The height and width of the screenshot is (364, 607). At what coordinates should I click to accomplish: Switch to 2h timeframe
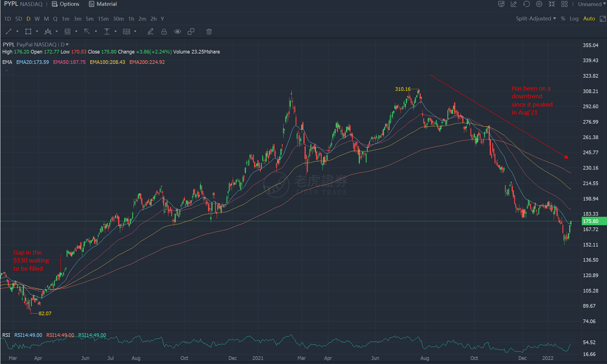pyautogui.click(x=154, y=19)
